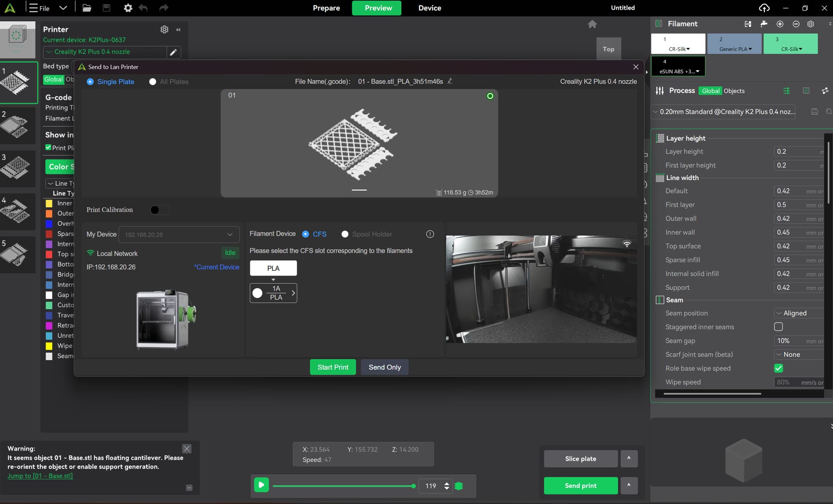Select CFS as filament device

305,234
